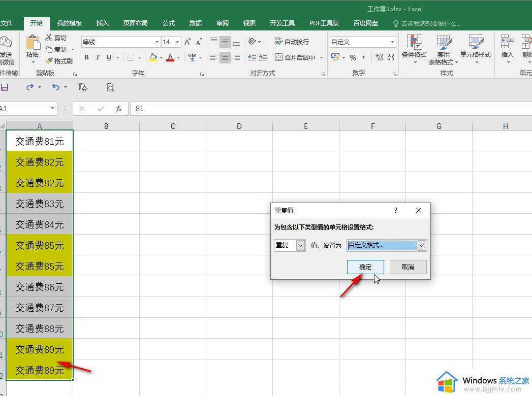The width and height of the screenshot is (532, 396).
Task: Click the increase indent icon
Action: click(x=263, y=57)
